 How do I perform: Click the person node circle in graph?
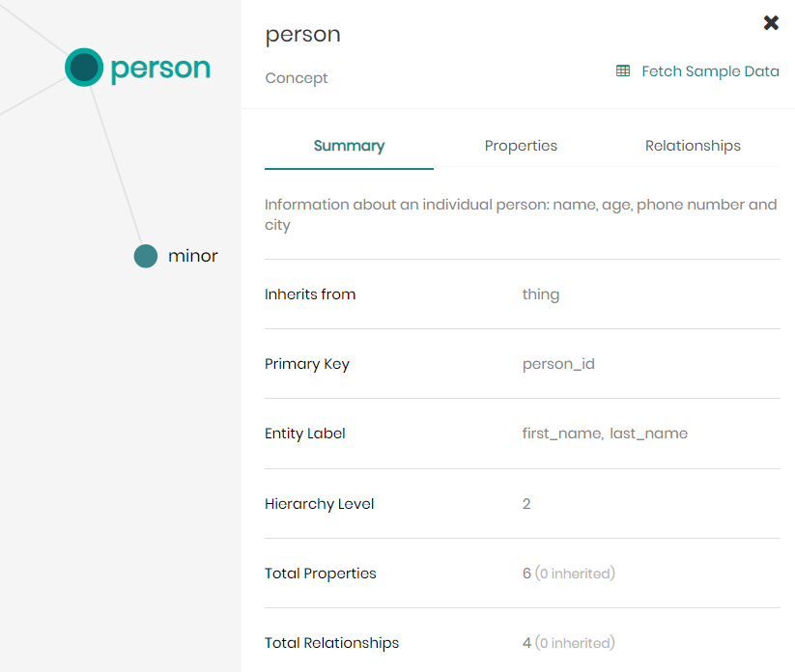coord(84,68)
